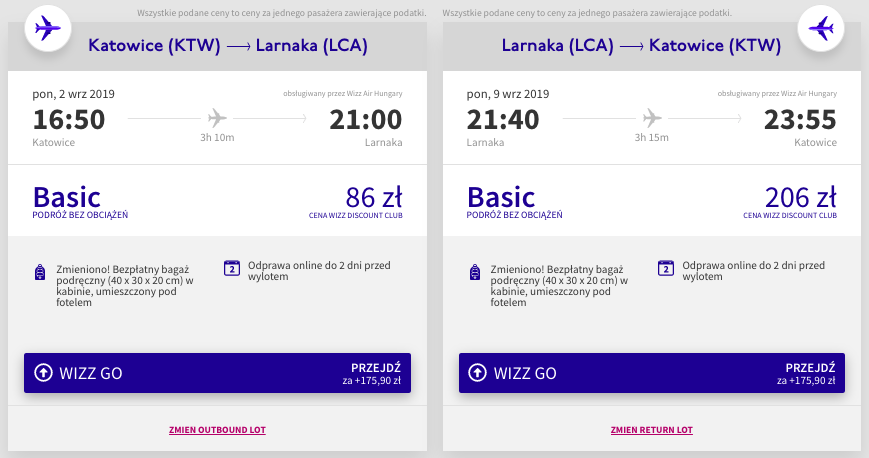Open the ZMIEN RETURN LOT link
Image resolution: width=869 pixels, height=458 pixels.
pos(652,430)
